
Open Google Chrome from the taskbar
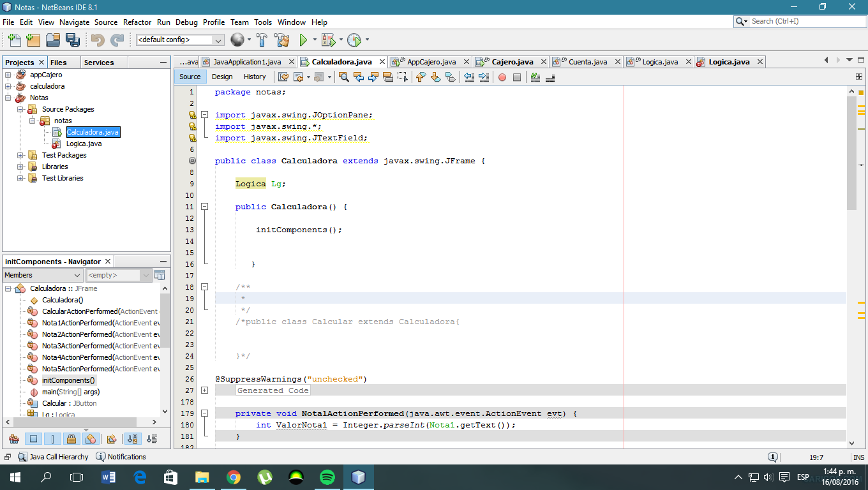(234, 477)
